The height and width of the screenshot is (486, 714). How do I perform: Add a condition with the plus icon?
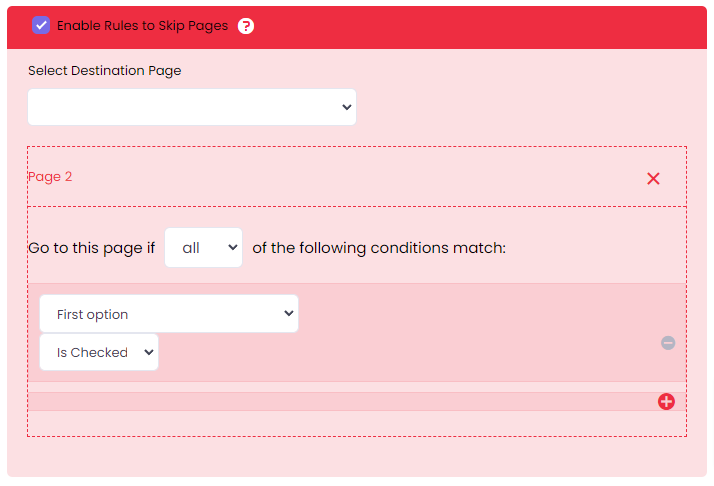coord(667,401)
